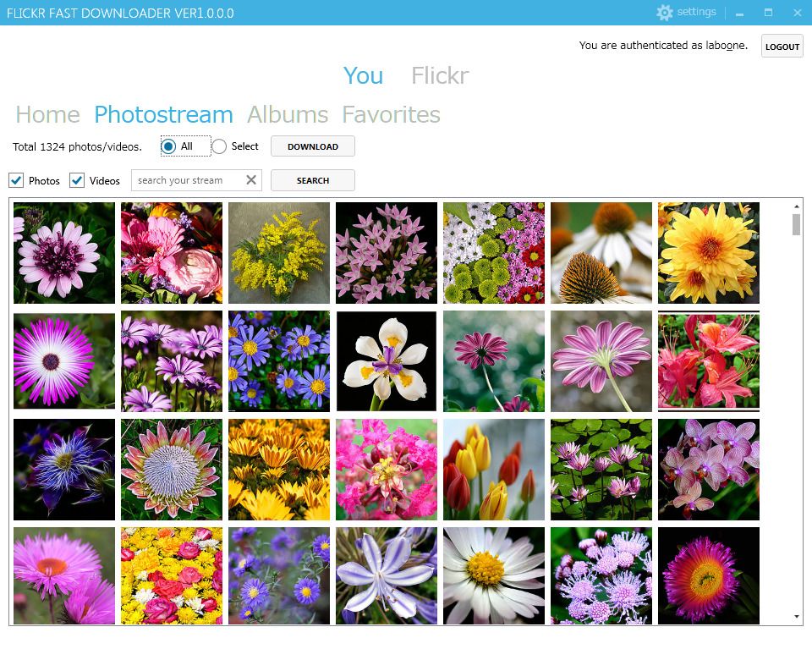
Task: Click the SEARCH button
Action: click(x=312, y=179)
